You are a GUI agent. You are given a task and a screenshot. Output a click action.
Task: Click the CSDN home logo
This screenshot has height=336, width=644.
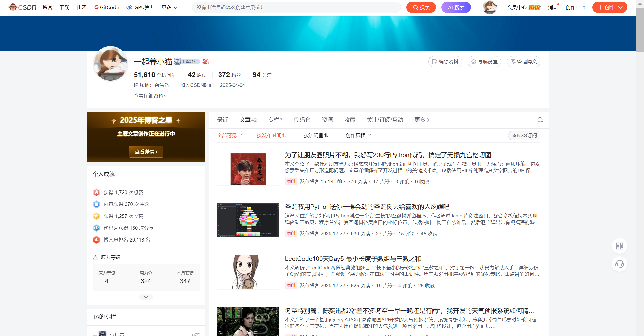pyautogui.click(x=22, y=7)
